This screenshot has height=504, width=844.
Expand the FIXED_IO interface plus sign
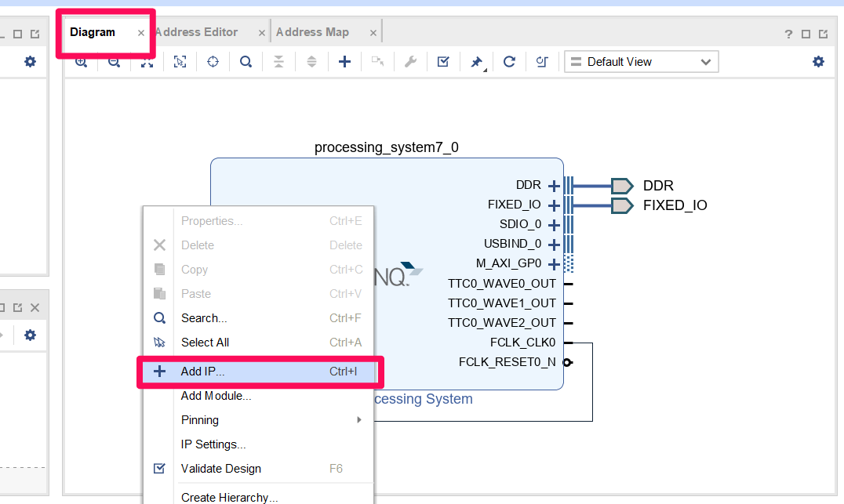tap(554, 205)
